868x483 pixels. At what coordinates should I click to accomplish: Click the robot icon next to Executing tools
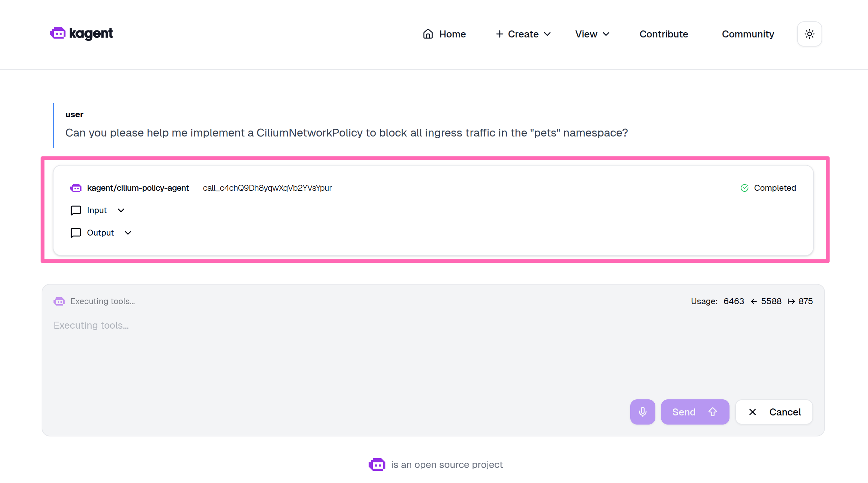coord(59,301)
